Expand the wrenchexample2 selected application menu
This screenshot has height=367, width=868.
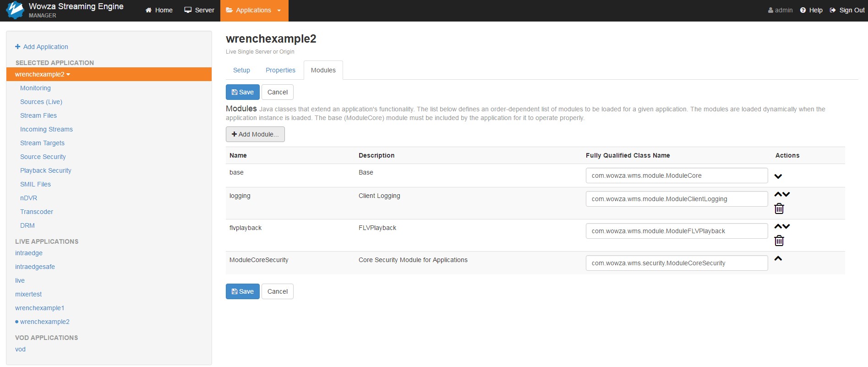[x=42, y=74]
